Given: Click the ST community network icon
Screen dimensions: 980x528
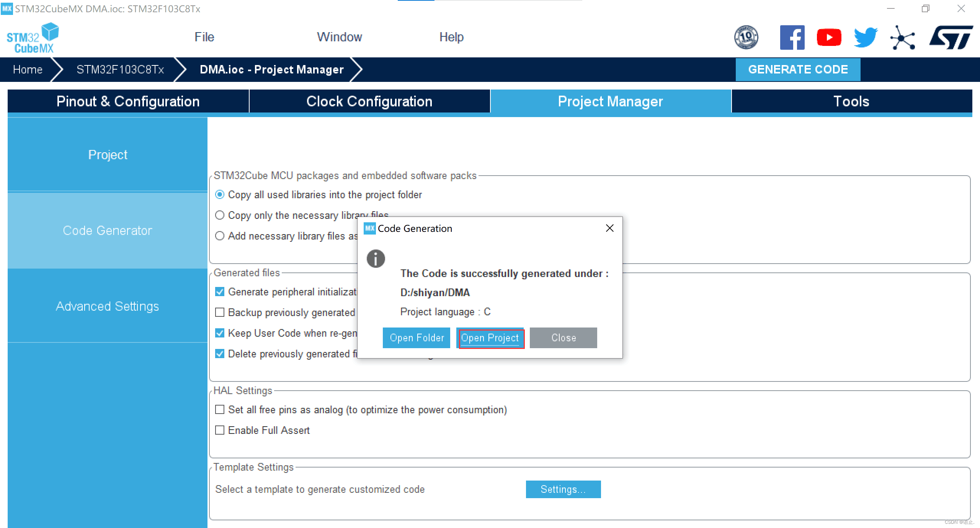Looking at the screenshot, I should click(x=902, y=37).
